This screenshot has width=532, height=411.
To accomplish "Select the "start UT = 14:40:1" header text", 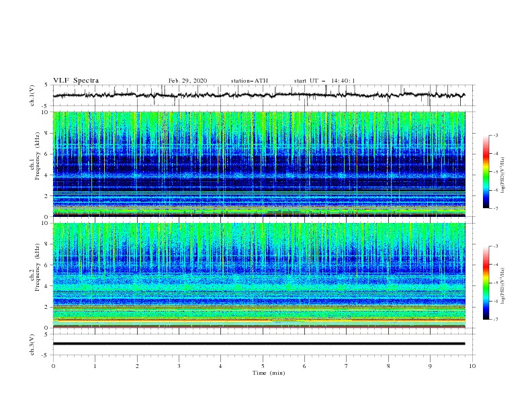I will 324,81.
